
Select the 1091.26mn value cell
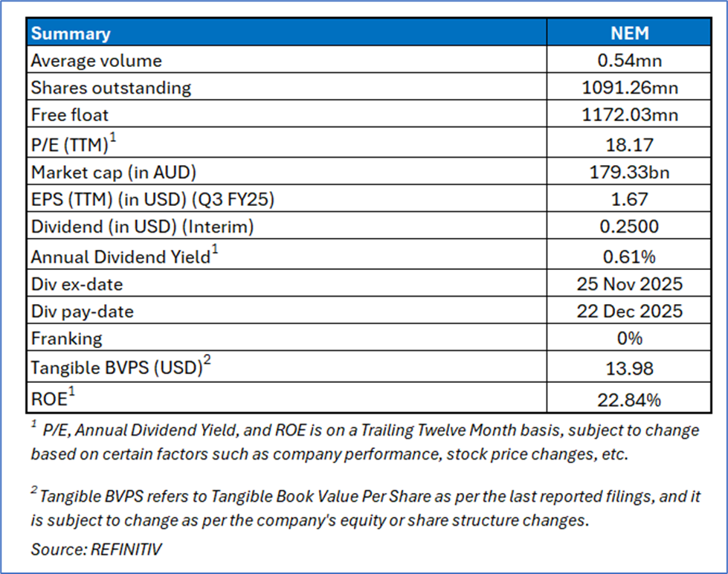click(628, 88)
